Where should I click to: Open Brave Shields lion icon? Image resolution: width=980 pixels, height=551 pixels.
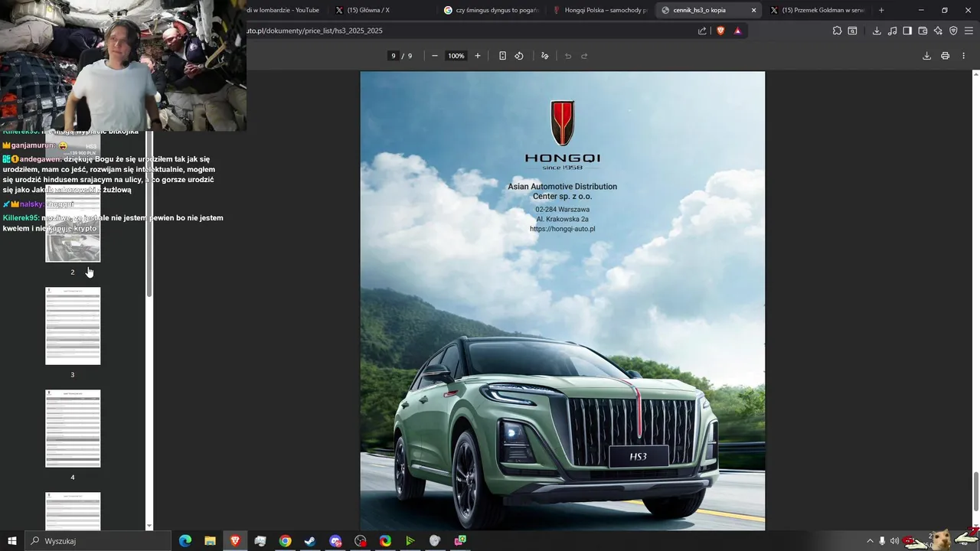pos(720,31)
